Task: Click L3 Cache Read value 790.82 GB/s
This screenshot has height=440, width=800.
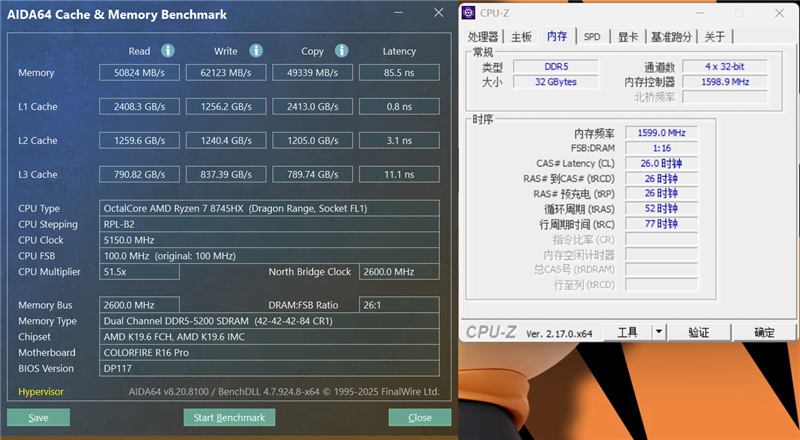Action: [139, 174]
